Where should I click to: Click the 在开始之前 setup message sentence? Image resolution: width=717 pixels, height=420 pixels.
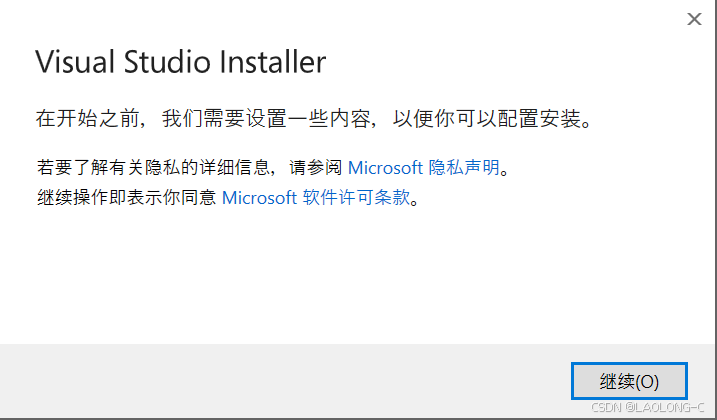pos(315,118)
